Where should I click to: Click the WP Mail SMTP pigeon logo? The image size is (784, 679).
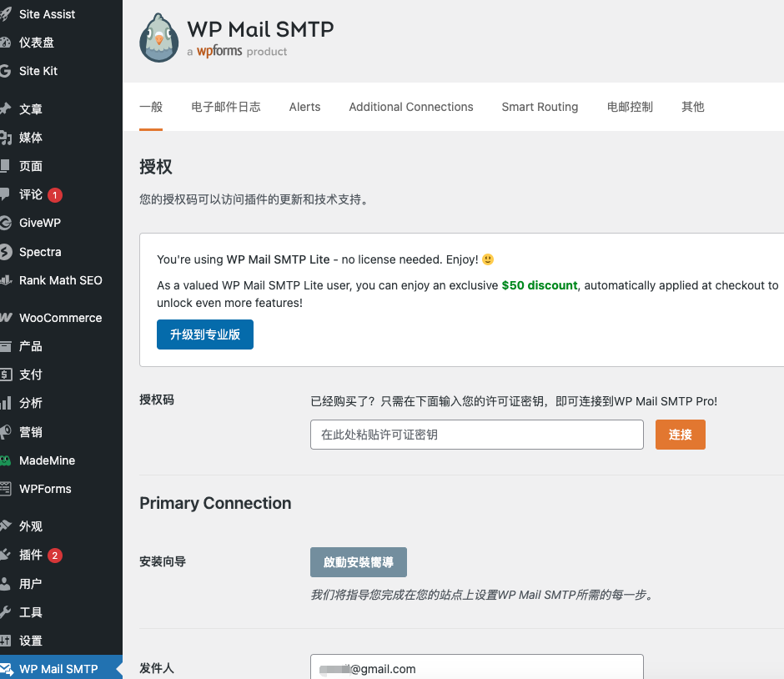(x=158, y=38)
